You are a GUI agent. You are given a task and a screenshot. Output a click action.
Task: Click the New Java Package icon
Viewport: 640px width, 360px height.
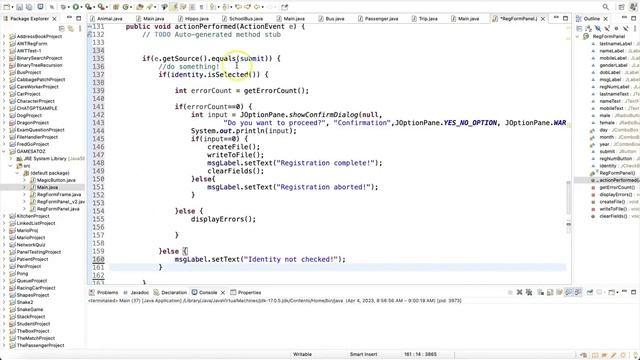(116, 7)
